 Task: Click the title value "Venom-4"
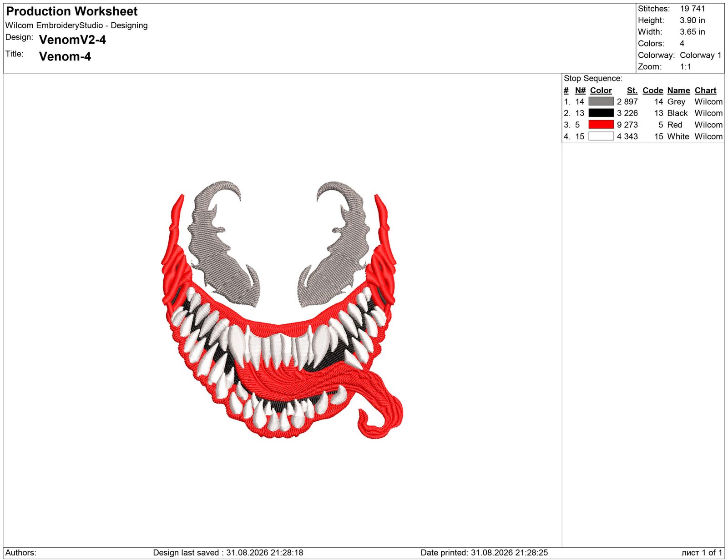tap(65, 56)
